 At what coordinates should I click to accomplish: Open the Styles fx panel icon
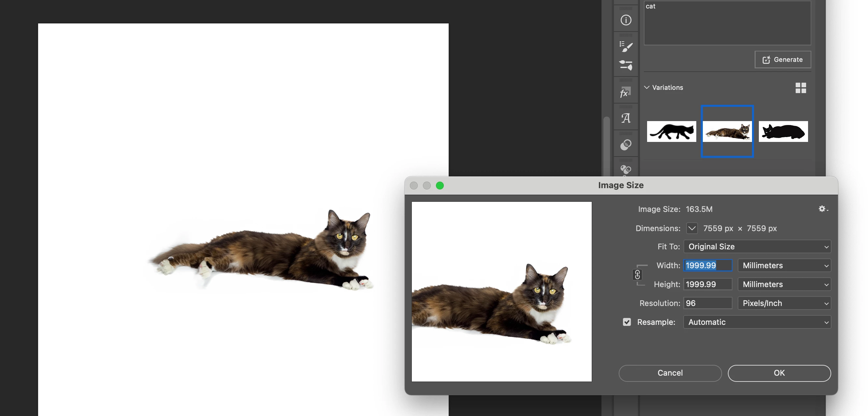(x=625, y=92)
